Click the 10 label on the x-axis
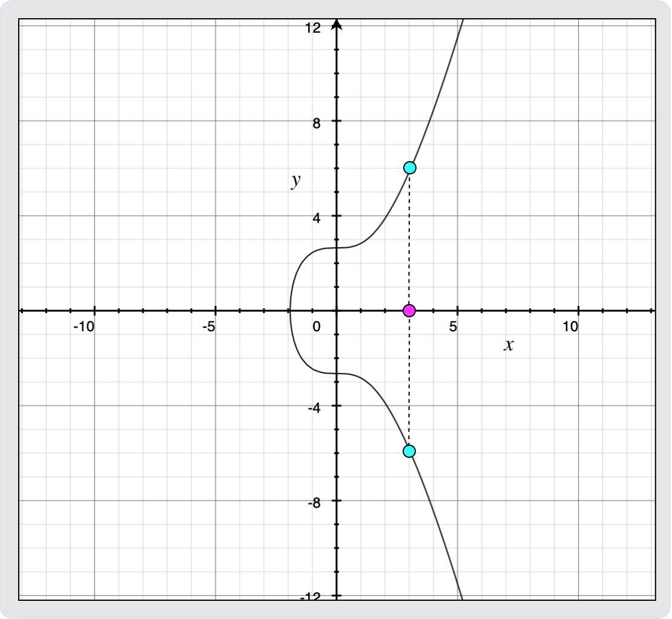 pyautogui.click(x=570, y=328)
